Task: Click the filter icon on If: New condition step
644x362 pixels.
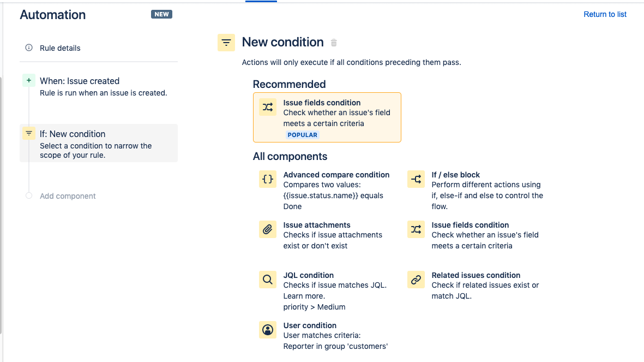Action: pyautogui.click(x=28, y=133)
